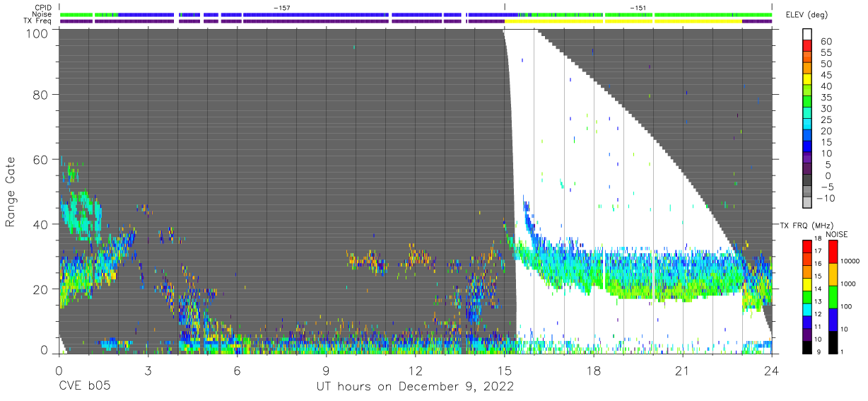Click the x-axis tick label '9'

(326, 371)
